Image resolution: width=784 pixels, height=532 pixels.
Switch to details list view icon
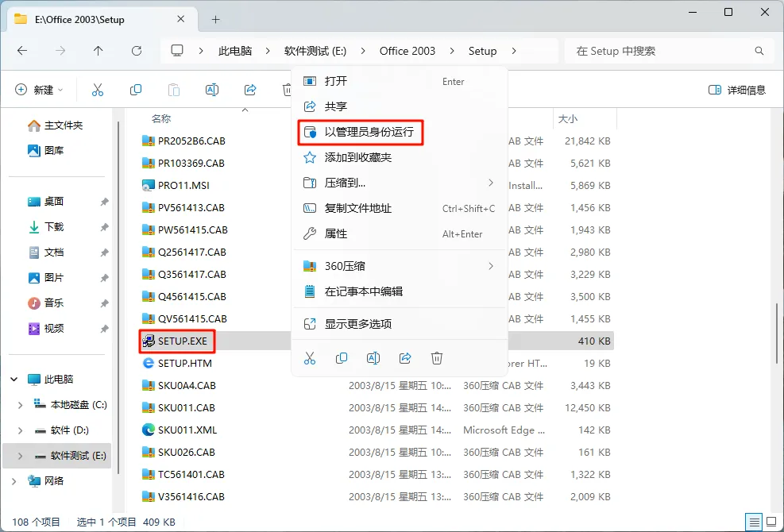pyautogui.click(x=755, y=522)
